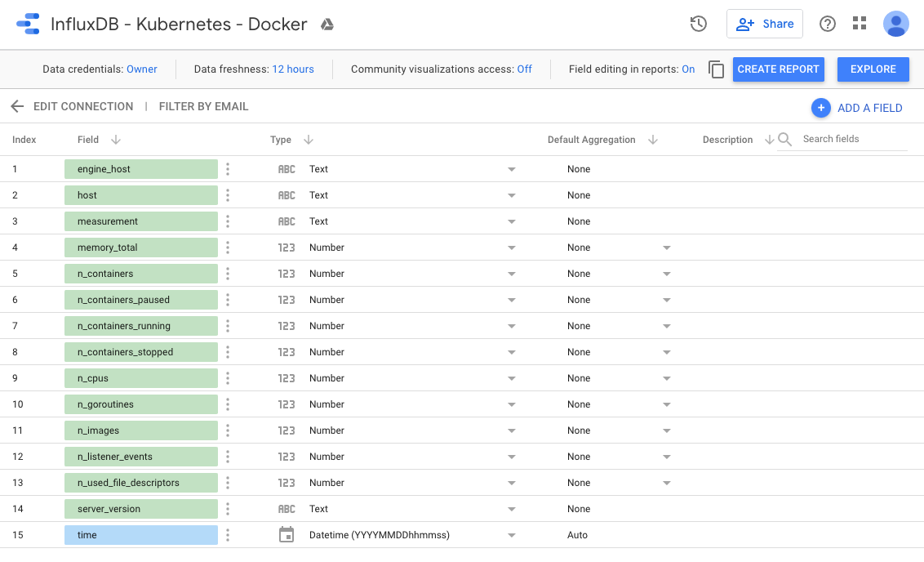Select the host field chip

[141, 195]
